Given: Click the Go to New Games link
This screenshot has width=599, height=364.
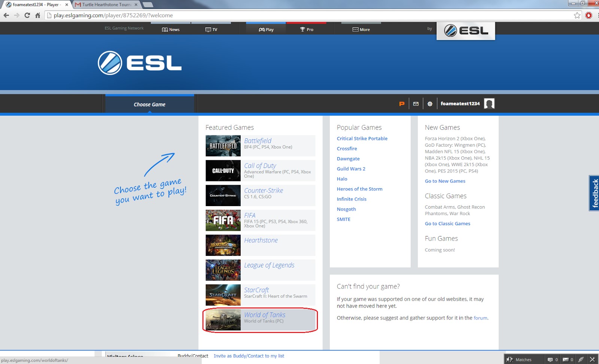Looking at the screenshot, I should point(445,181).
